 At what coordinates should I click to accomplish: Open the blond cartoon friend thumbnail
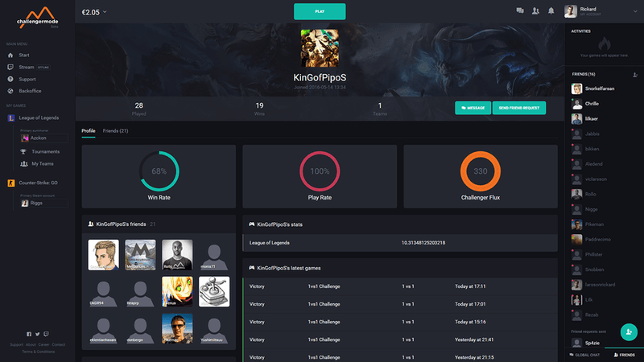104,255
